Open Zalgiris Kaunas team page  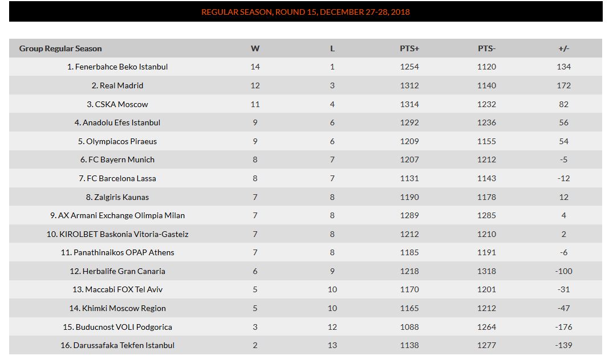point(121,197)
